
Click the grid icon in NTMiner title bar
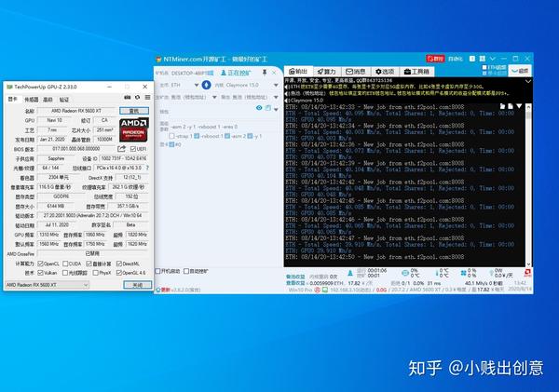(x=483, y=59)
